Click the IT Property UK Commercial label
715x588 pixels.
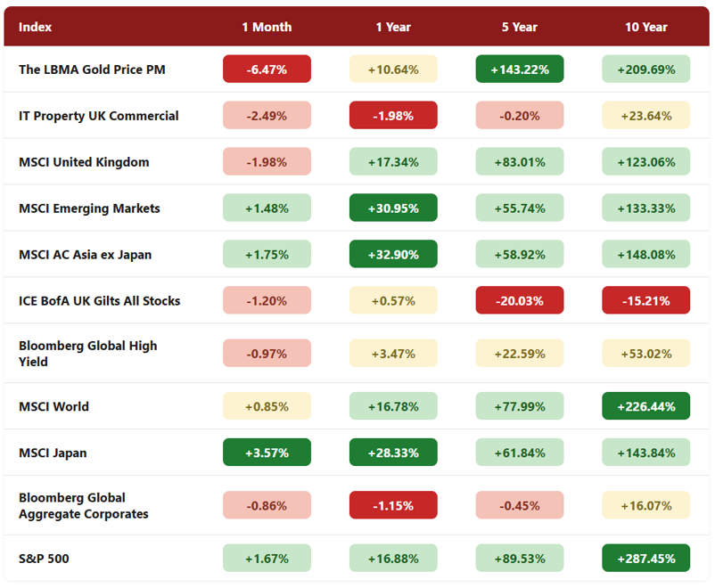click(98, 116)
